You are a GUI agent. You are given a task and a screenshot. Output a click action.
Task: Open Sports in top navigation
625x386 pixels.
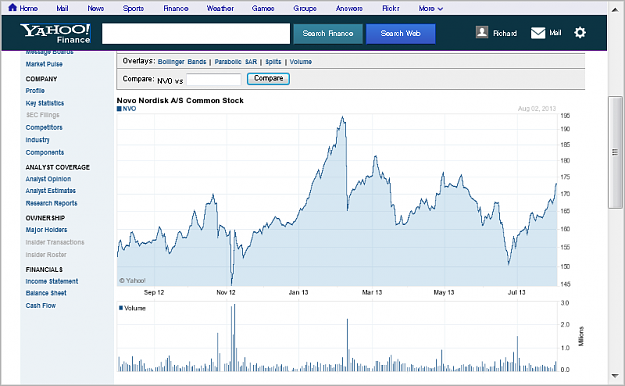(133, 8)
